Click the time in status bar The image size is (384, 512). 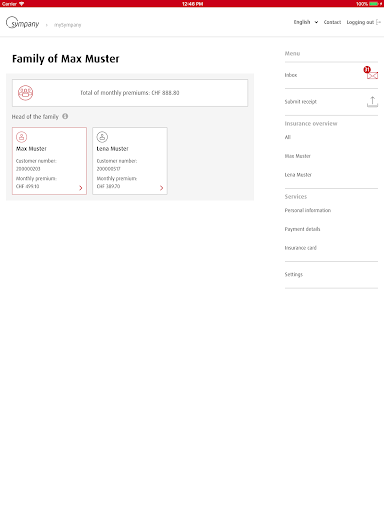click(192, 4)
